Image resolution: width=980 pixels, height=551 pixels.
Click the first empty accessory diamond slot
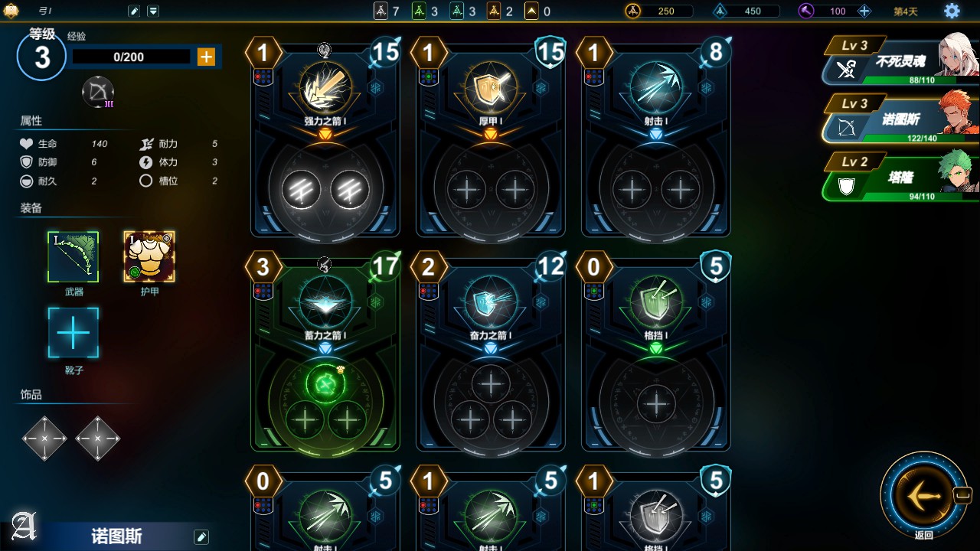coord(44,439)
